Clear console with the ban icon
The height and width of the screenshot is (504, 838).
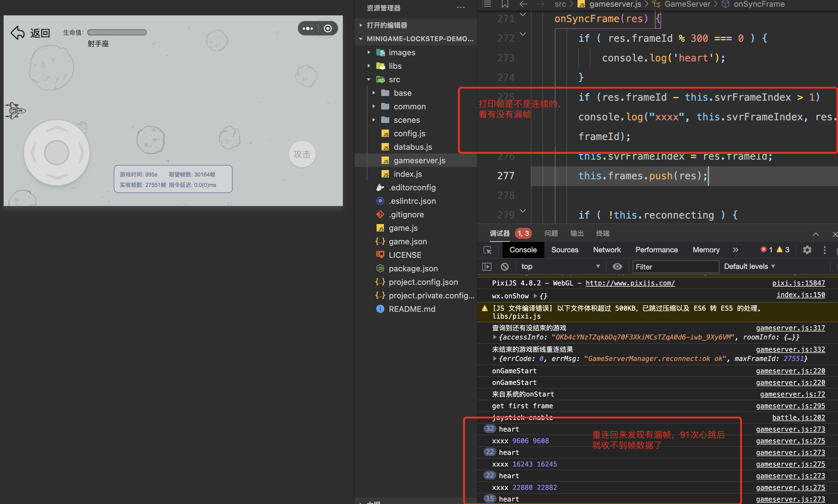pos(505,267)
